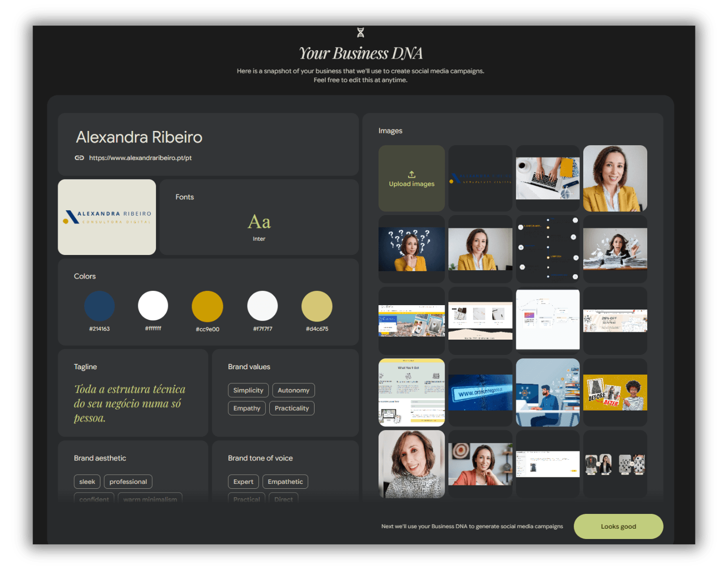This screenshot has height=570, width=728.
Task: Click the Expert tone of voice tag
Action: tap(243, 481)
